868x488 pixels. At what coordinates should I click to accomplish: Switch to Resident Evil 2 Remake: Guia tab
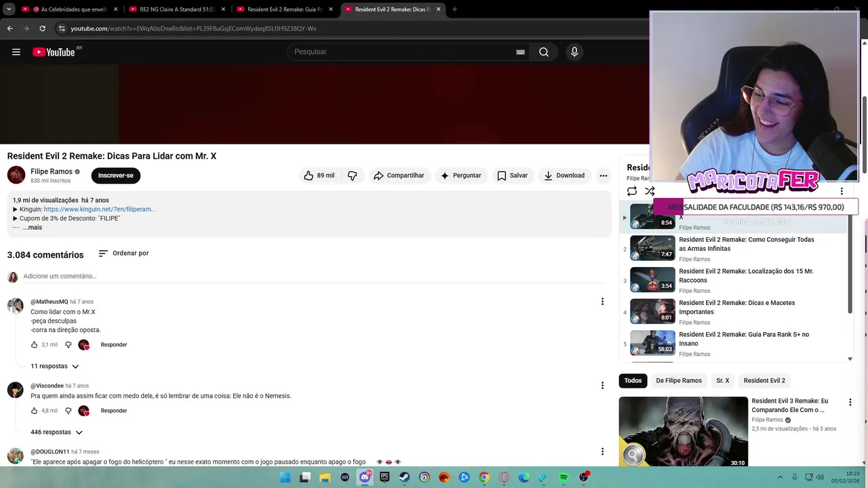[285, 9]
